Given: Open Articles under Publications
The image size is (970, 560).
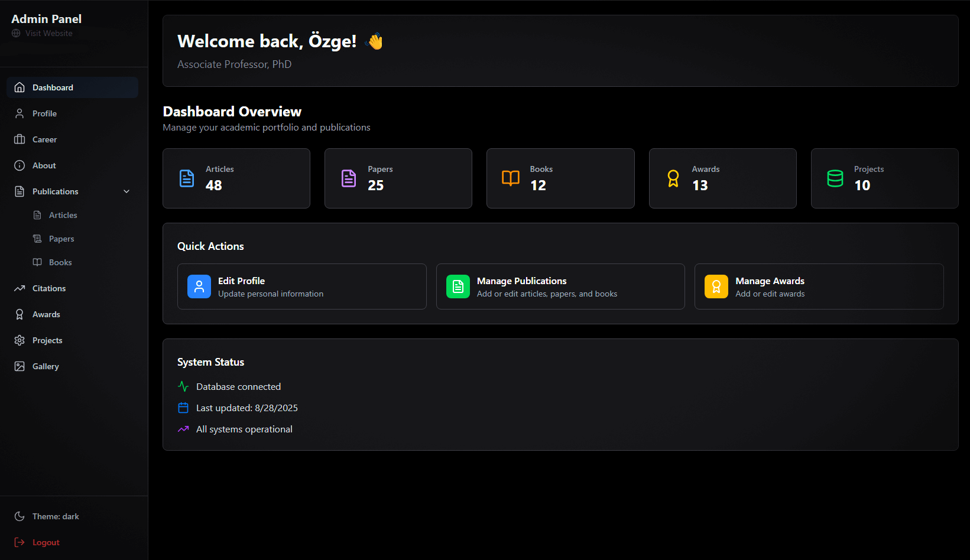Looking at the screenshot, I should pos(82,215).
